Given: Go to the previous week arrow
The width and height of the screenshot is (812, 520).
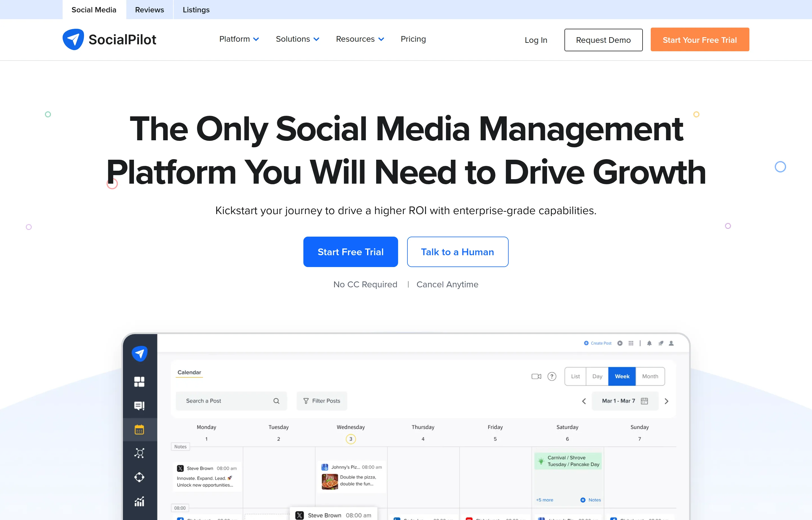Looking at the screenshot, I should click(584, 401).
